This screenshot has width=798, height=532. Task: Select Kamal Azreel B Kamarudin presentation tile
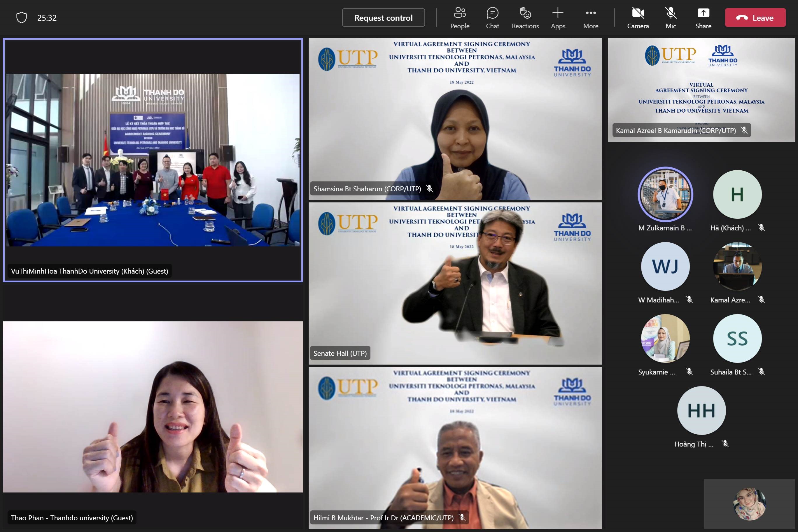(701, 90)
